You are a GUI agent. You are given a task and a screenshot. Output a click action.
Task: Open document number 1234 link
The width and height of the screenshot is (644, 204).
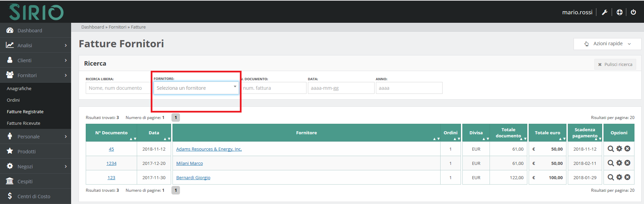pyautogui.click(x=111, y=163)
